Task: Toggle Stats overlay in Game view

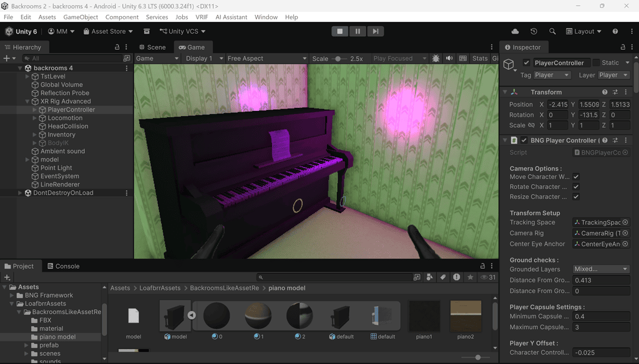Action: pos(480,58)
